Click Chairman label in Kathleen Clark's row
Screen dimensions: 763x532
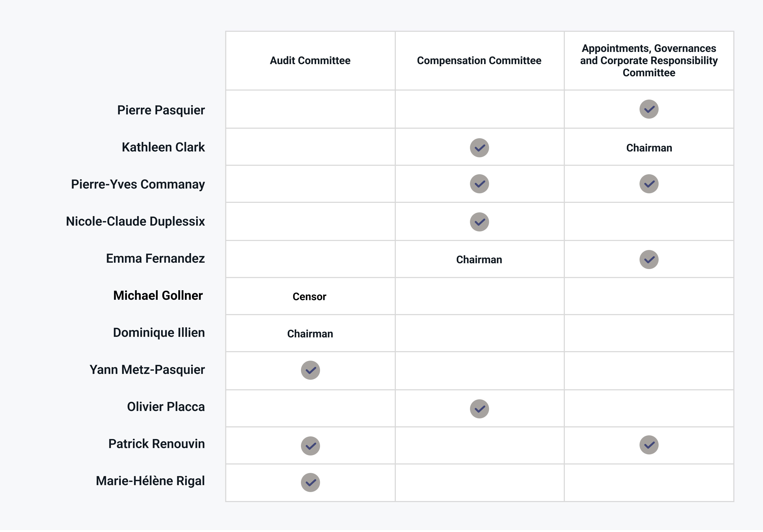point(649,148)
